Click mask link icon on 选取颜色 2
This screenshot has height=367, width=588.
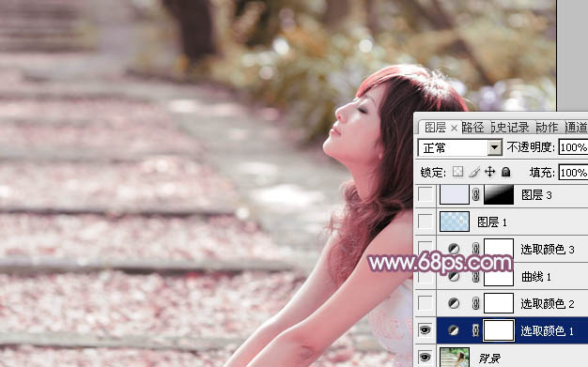[476, 303]
